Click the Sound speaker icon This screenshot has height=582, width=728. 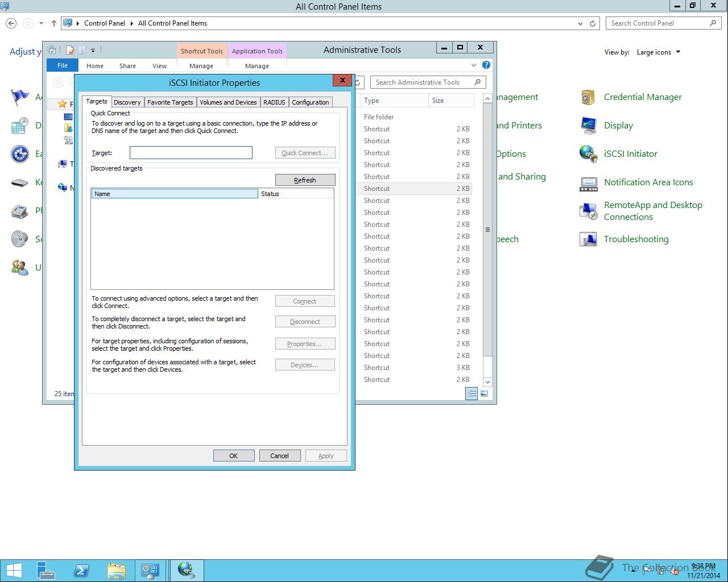coord(20,239)
